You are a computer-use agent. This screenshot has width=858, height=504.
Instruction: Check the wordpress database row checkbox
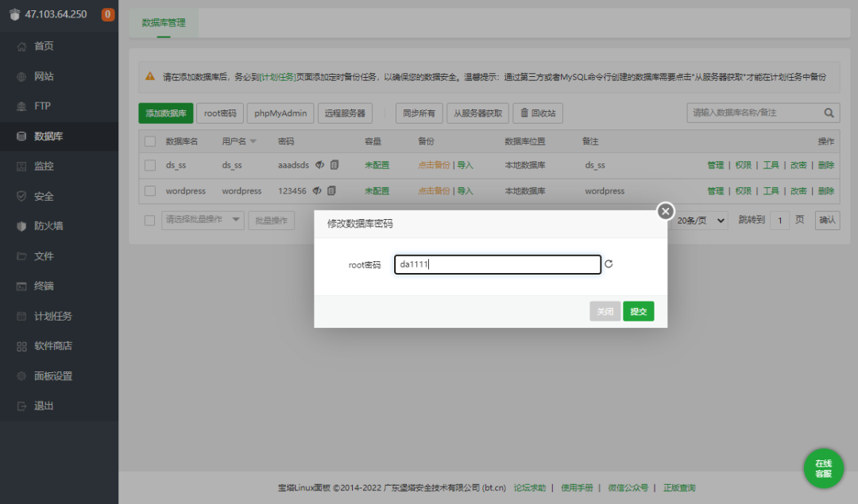pyautogui.click(x=149, y=190)
